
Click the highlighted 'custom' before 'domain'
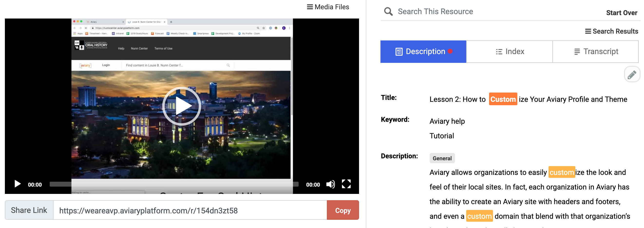(479, 216)
